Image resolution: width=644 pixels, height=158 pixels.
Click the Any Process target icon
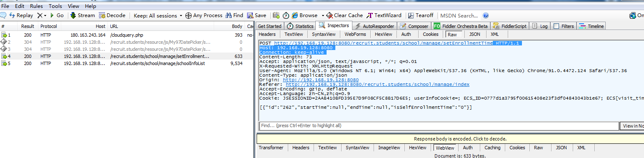click(188, 15)
